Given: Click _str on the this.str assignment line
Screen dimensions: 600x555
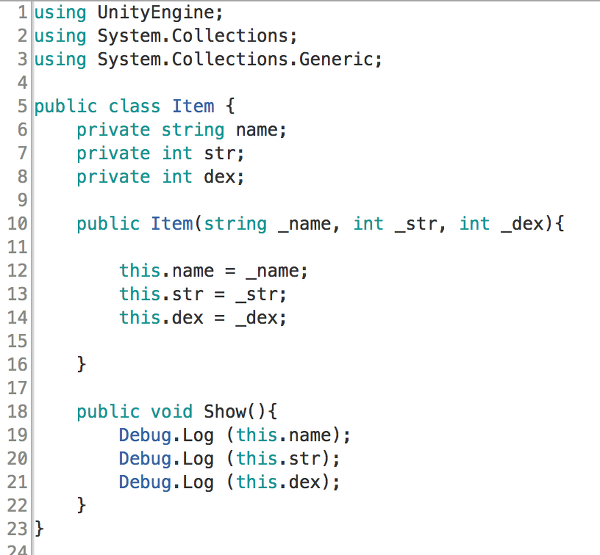Looking at the screenshot, I should pos(256,295).
